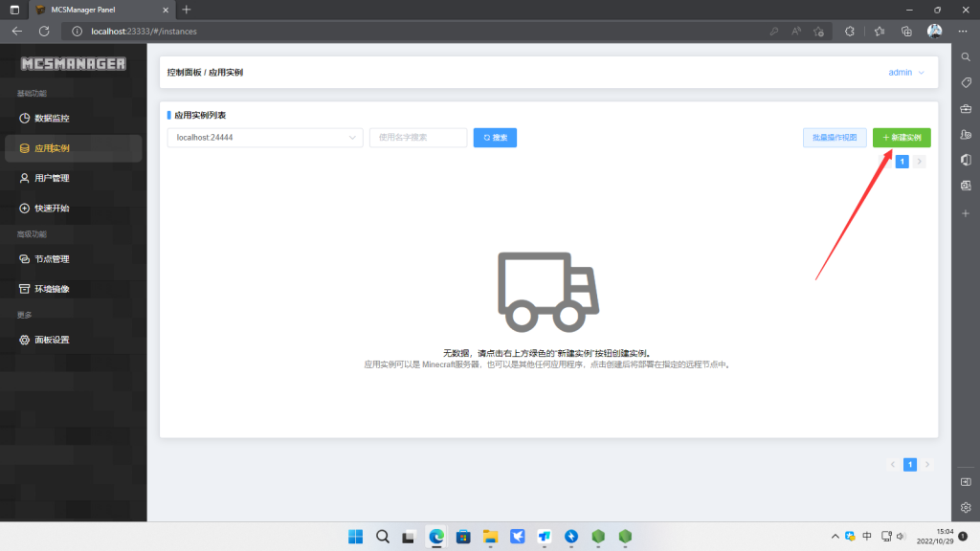Add a sidebar app with plus icon
Screen dimensions: 980x551
(966, 213)
